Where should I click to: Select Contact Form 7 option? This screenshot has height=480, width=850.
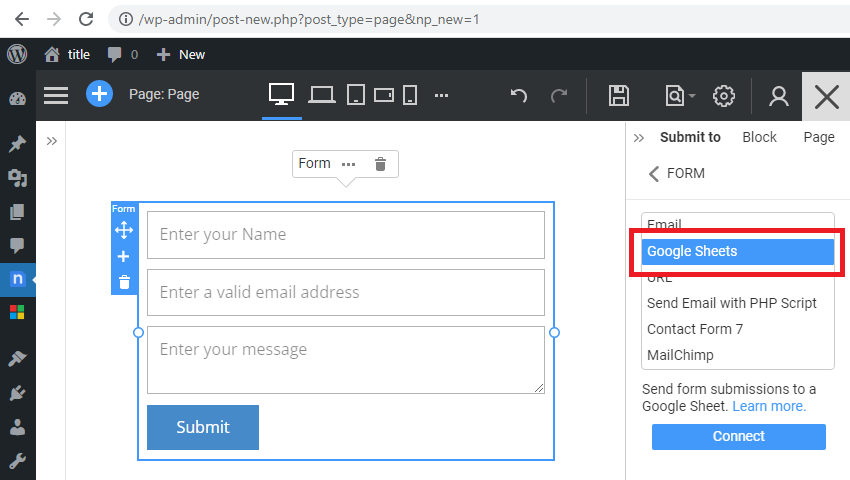pos(738,329)
